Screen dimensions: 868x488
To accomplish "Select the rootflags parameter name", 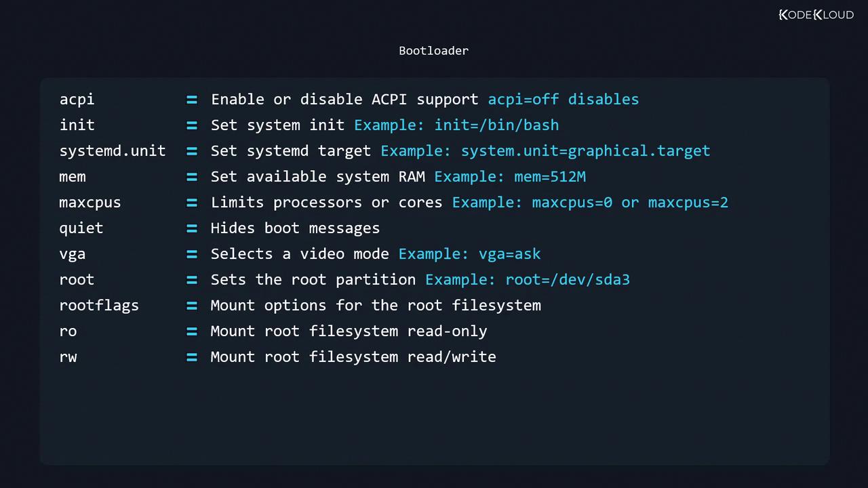I will coord(99,306).
